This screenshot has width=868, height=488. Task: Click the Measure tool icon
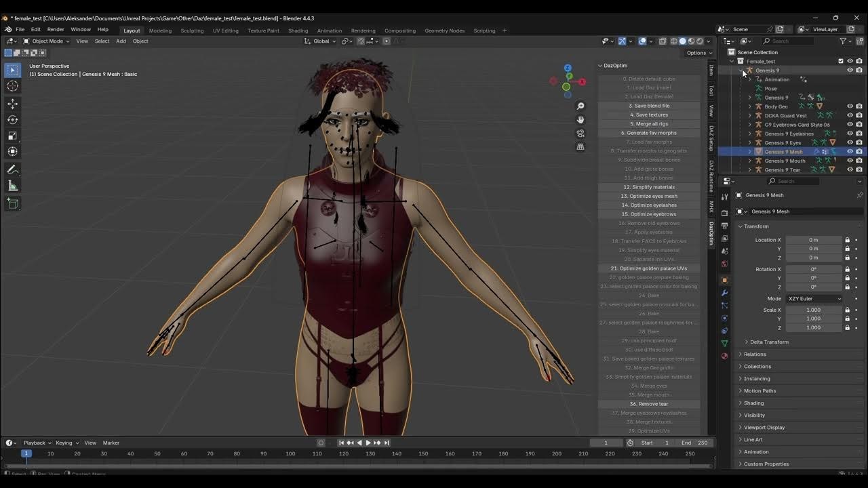pyautogui.click(x=13, y=186)
